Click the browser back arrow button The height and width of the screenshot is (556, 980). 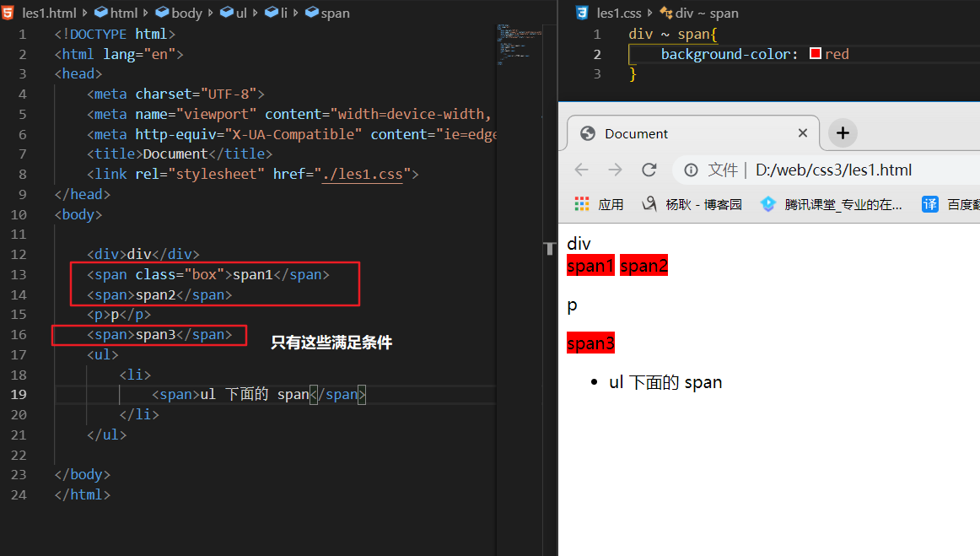click(581, 170)
